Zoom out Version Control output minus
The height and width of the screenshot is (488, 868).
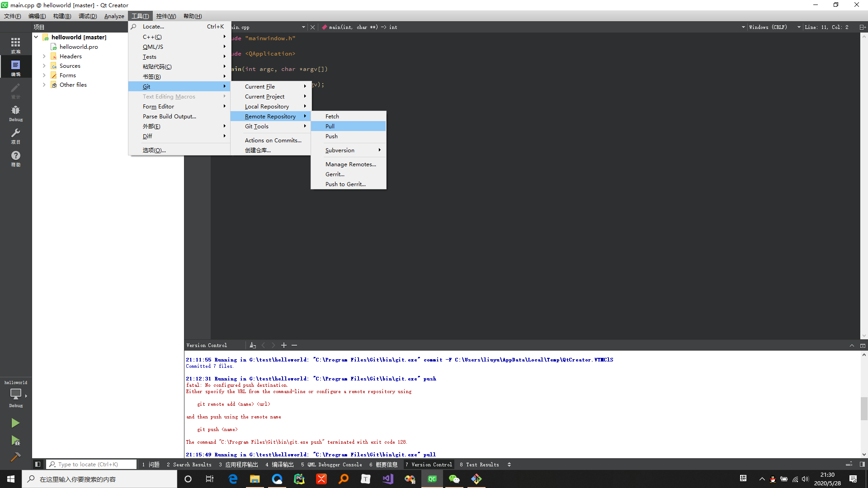click(x=294, y=345)
